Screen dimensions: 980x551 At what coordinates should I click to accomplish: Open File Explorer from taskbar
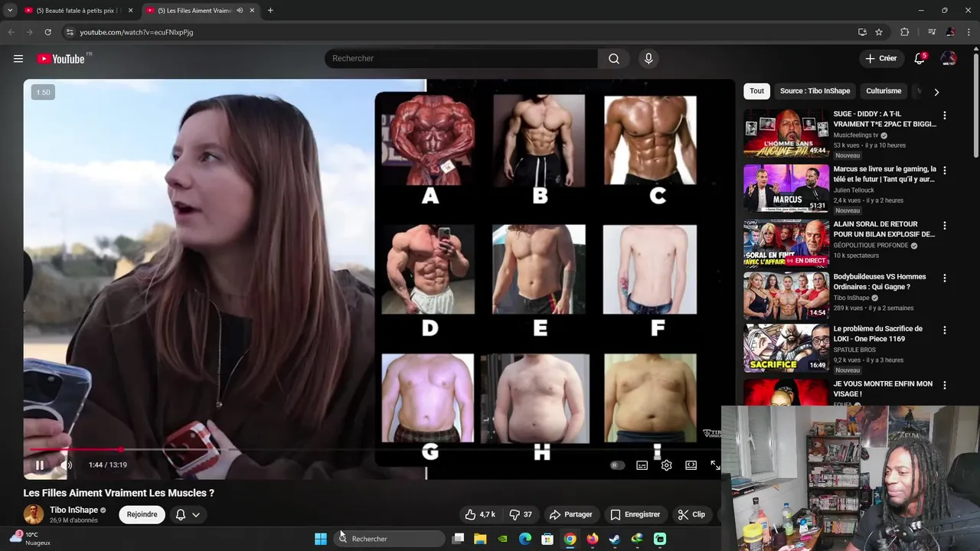480,539
